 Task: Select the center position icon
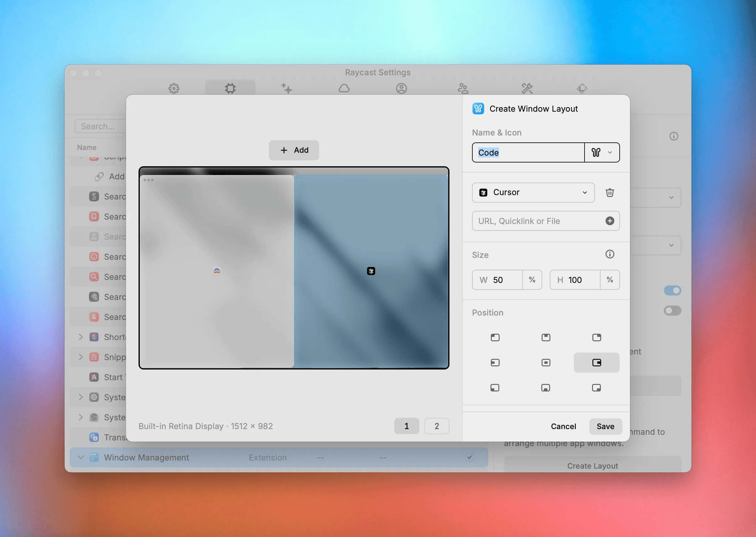pyautogui.click(x=546, y=362)
